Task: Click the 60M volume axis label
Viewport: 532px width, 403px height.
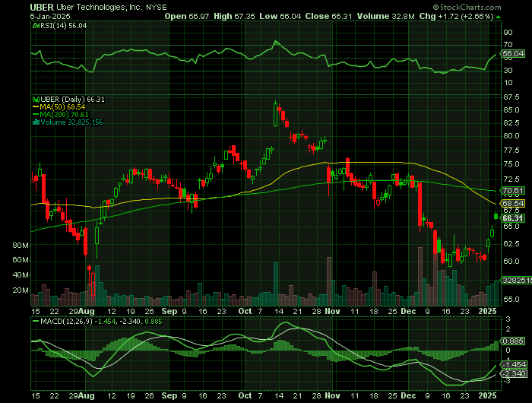Action: (x=21, y=260)
